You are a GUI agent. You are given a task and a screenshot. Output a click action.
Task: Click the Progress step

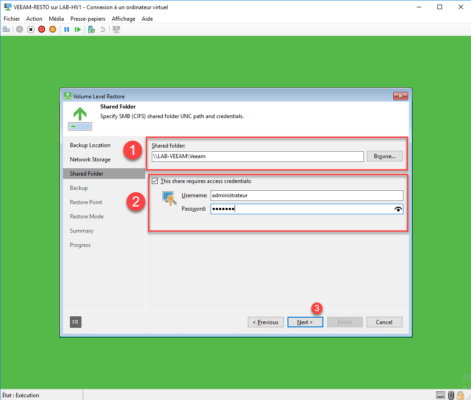pos(80,245)
